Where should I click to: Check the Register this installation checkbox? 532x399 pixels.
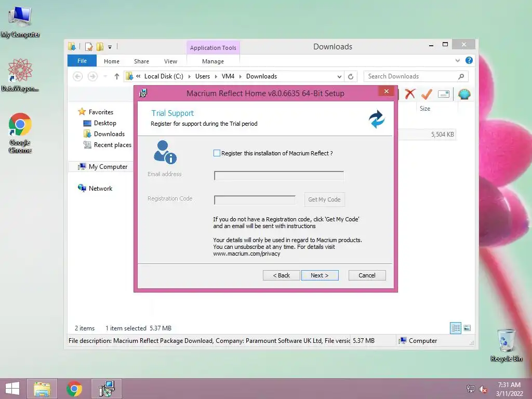click(x=217, y=153)
